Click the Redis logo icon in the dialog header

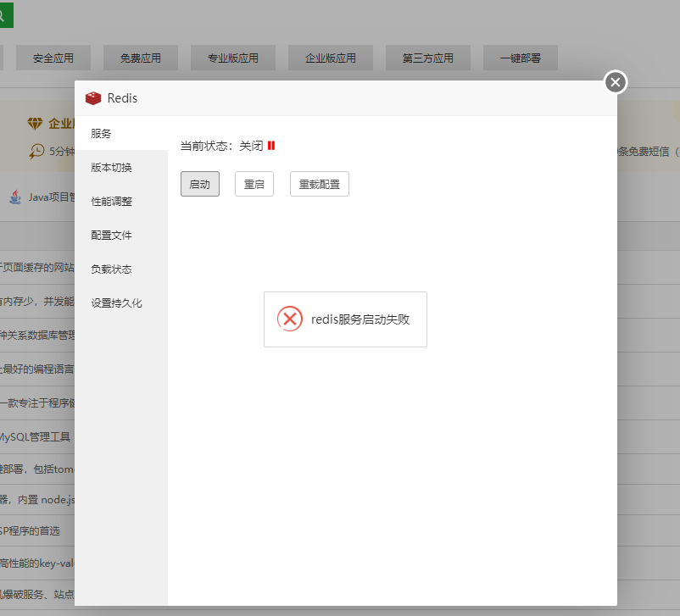tap(93, 98)
